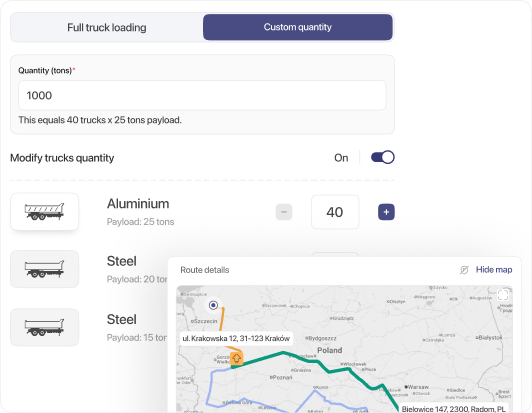This screenshot has width=532, height=413.
Task: Click the Modify trucks quantity label
Action: [62, 158]
